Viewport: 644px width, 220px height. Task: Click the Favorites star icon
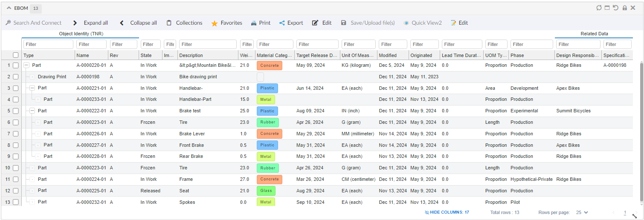click(215, 23)
